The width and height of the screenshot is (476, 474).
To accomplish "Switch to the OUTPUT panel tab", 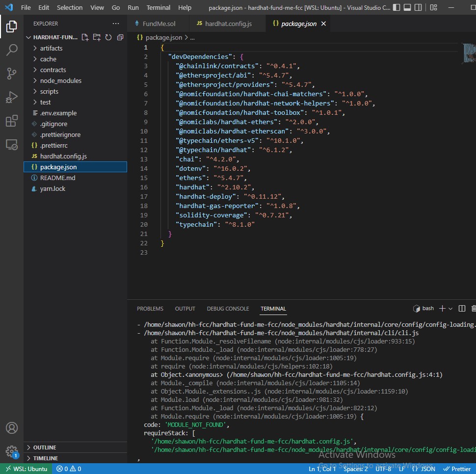I will click(185, 309).
